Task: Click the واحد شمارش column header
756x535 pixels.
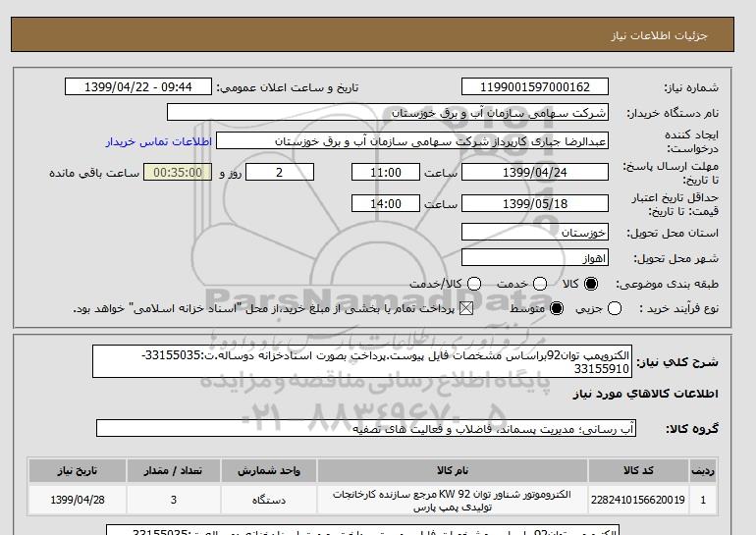Action: click(269, 470)
